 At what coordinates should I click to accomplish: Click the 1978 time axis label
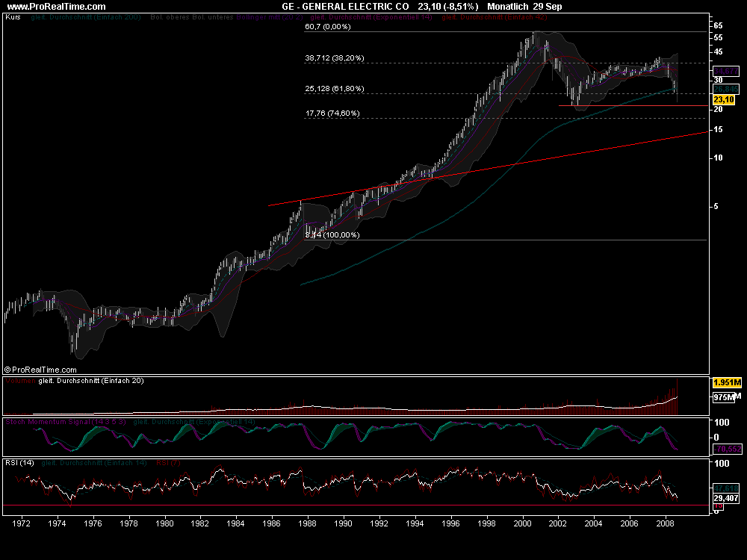pyautogui.click(x=128, y=523)
